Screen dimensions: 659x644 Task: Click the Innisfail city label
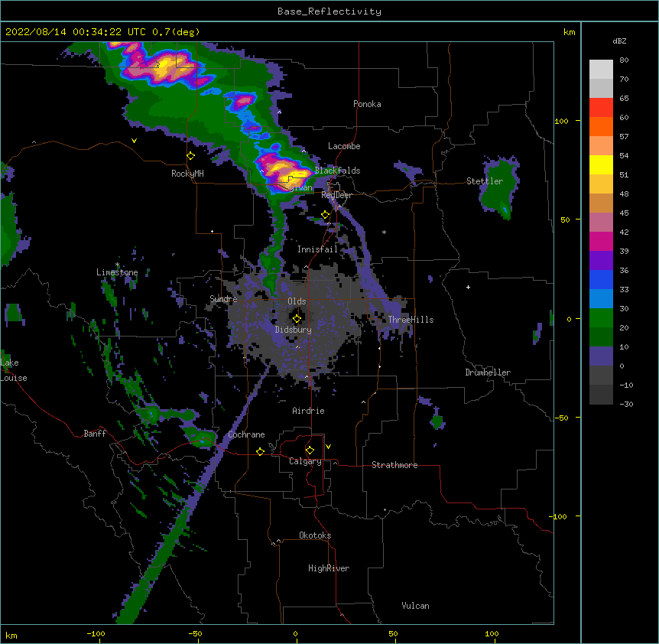click(x=317, y=249)
